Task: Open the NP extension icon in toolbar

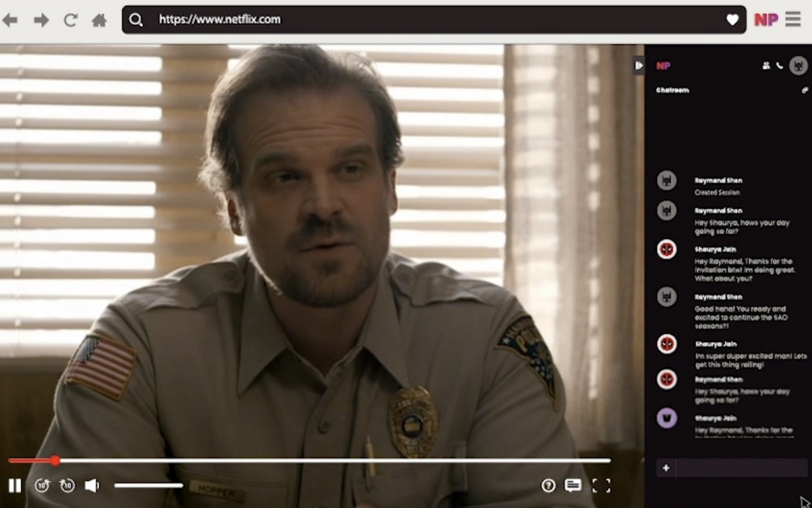Action: click(x=766, y=20)
